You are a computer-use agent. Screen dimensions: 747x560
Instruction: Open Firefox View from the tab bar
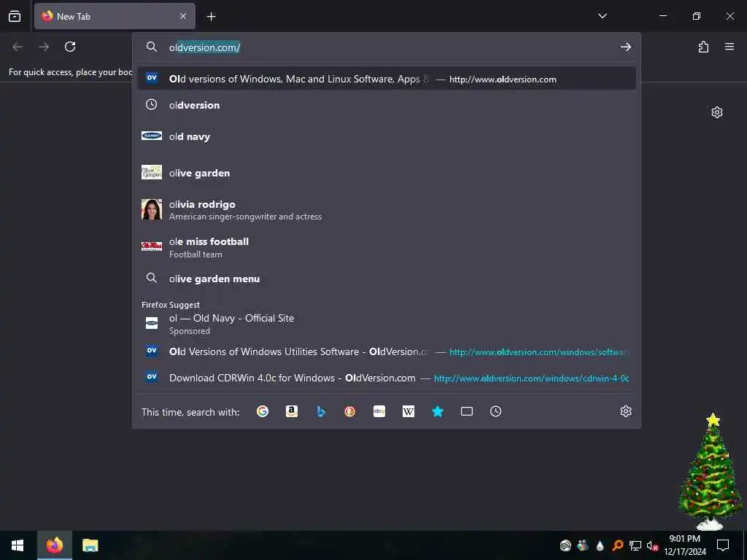tap(15, 16)
